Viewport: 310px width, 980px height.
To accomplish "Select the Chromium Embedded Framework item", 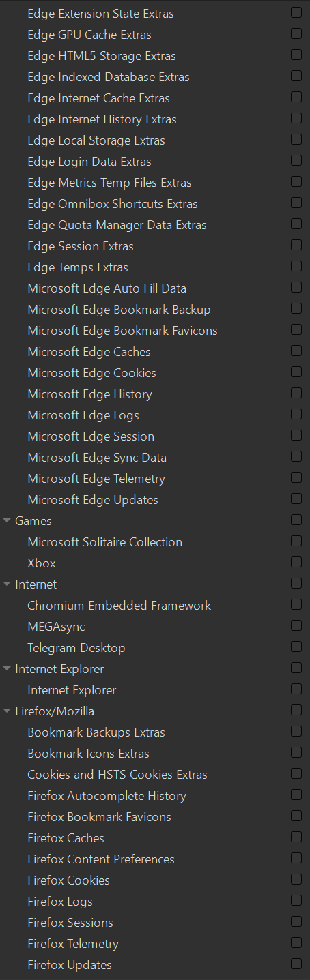I will (119, 606).
